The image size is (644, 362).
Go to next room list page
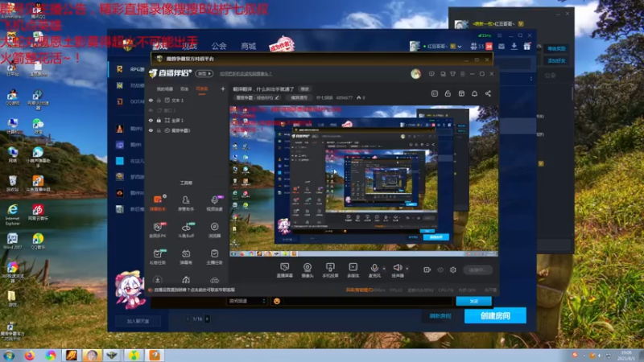pos(208,319)
